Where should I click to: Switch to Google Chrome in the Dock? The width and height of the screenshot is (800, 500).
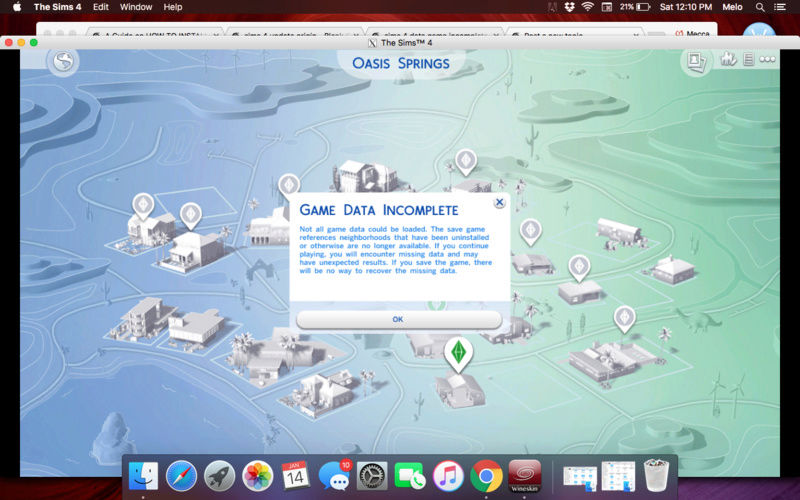486,476
